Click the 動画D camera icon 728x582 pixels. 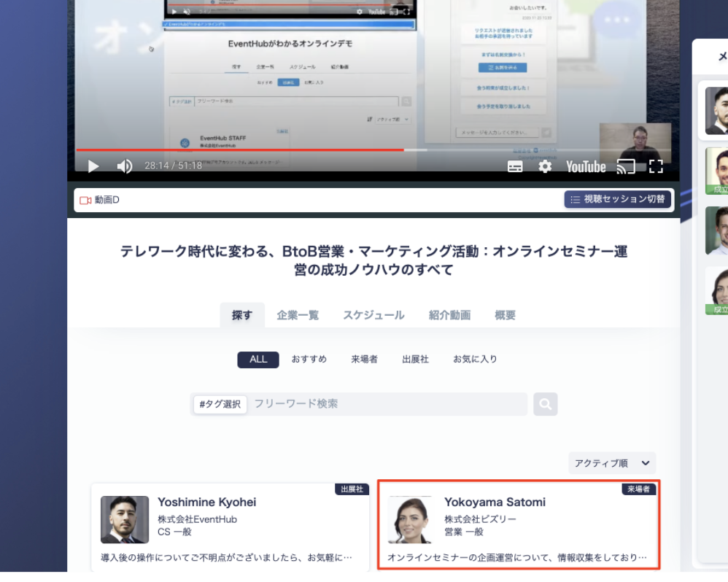85,200
